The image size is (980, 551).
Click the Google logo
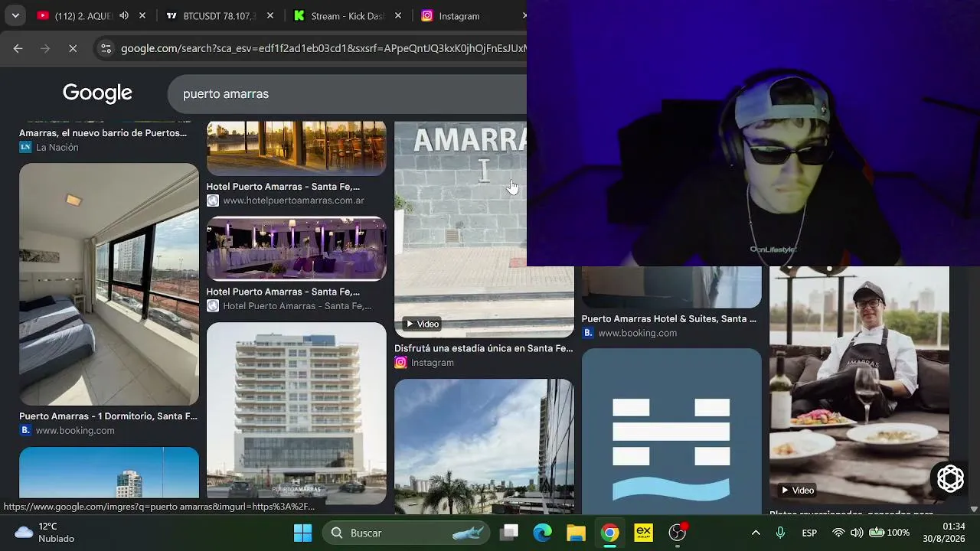(97, 93)
